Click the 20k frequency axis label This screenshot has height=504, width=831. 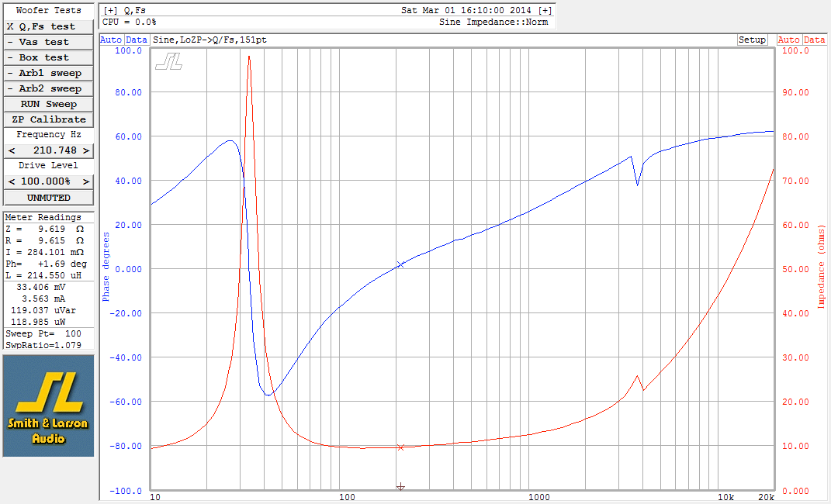point(766,497)
